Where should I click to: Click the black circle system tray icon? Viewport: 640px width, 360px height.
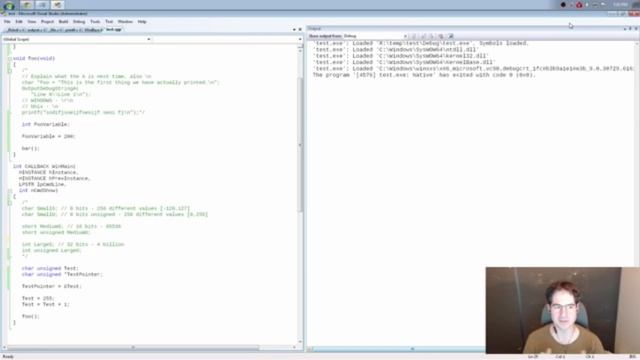pos(563,5)
